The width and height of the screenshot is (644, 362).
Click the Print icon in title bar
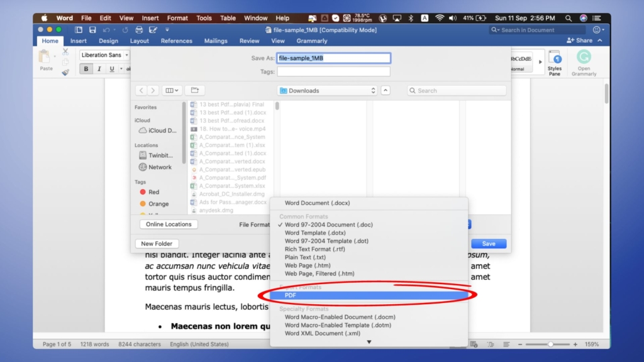139,30
